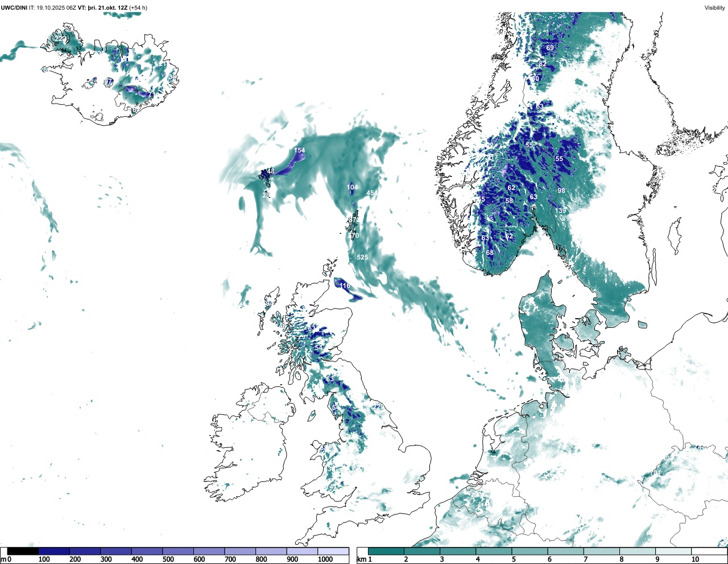Click the "139" value over Sweden
The image size is (728, 564).
(561, 211)
